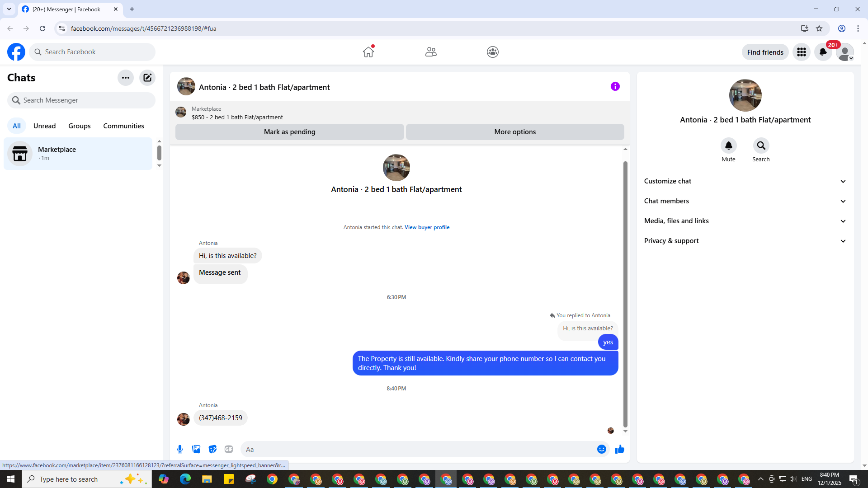Click the conversation vertical scrollbar
Viewport: 868px width, 488px height.
coord(625,294)
